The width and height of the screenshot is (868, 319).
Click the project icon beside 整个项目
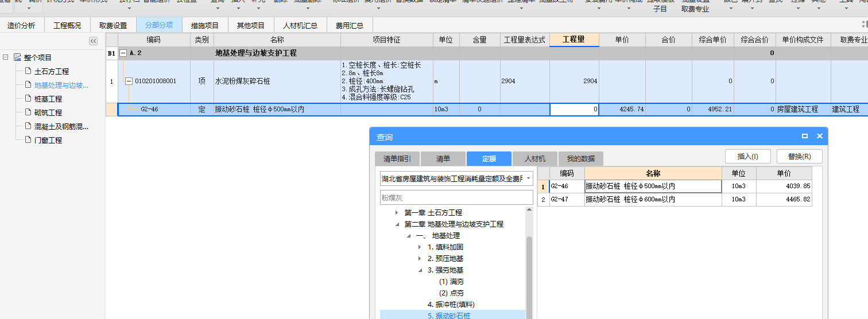pyautogui.click(x=17, y=57)
